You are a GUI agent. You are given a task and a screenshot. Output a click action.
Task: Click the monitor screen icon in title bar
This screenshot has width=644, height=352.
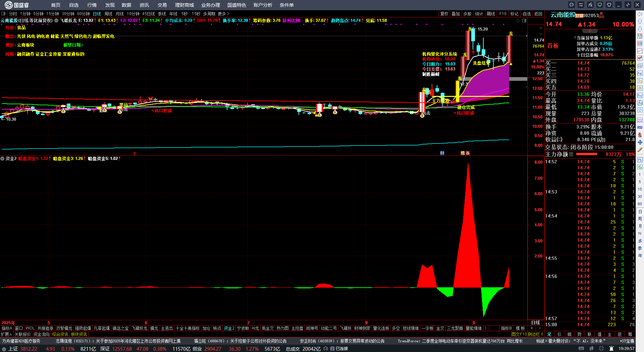point(600,5)
